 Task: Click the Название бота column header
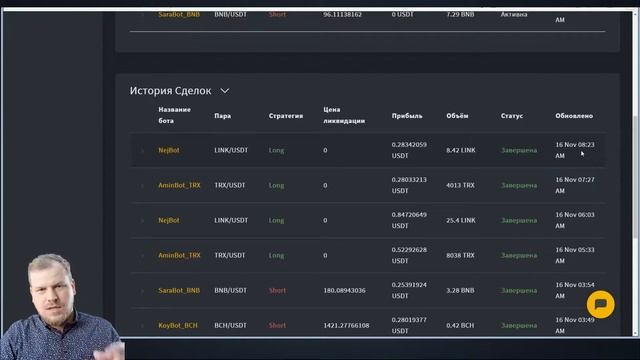point(174,115)
